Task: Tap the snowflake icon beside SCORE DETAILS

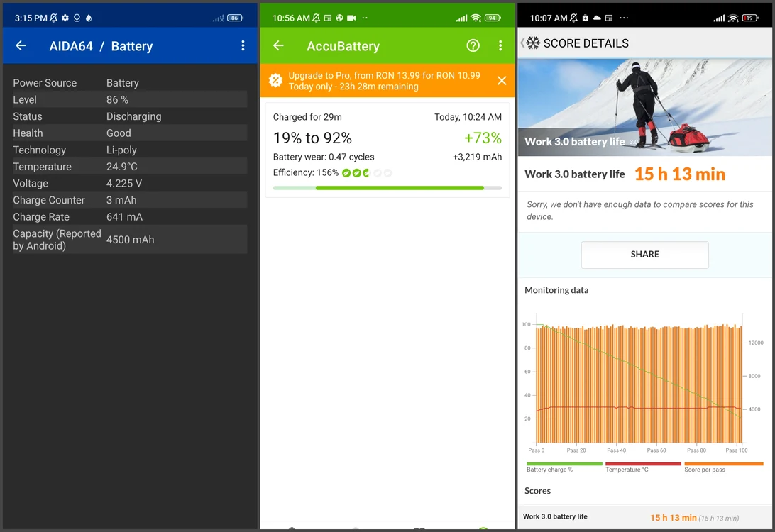Action: point(533,43)
